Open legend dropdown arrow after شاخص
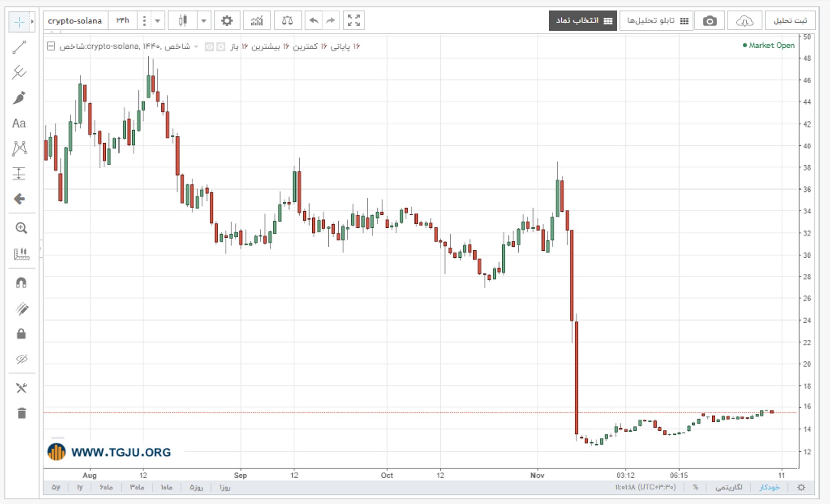830x504 pixels. [x=196, y=47]
